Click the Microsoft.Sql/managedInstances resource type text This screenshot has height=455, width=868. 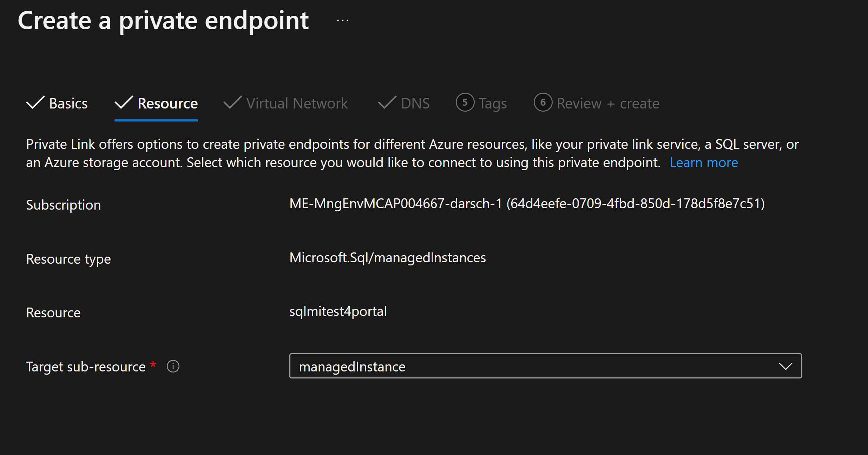[387, 258]
